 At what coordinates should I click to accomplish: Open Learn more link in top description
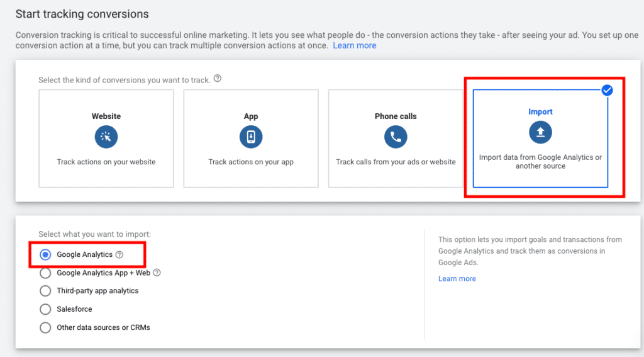[355, 46]
